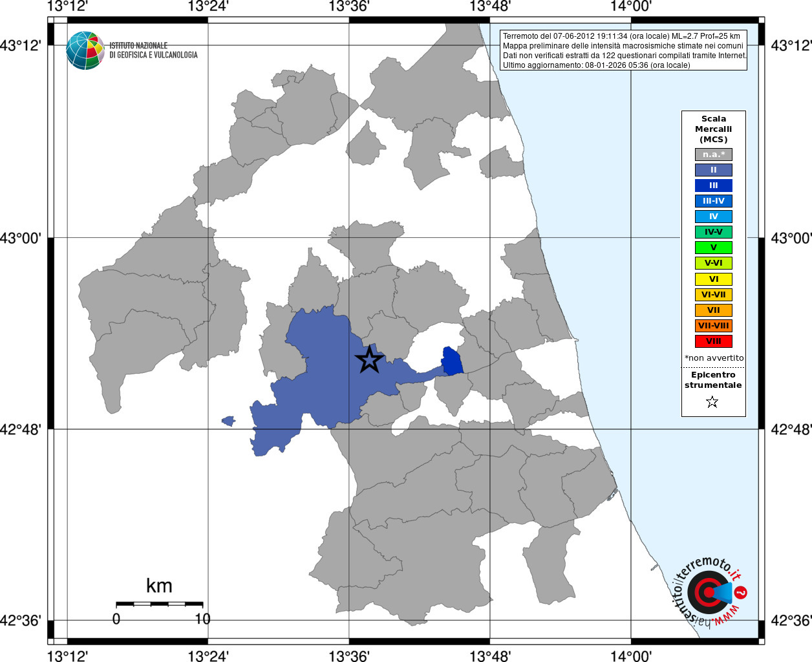Click top axis label 13°12'

(68, 6)
